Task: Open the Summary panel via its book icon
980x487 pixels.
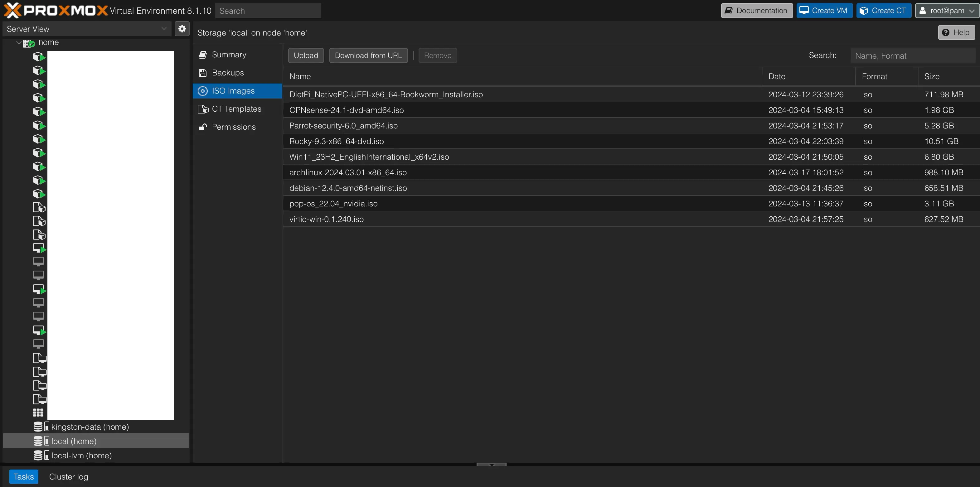Action: tap(203, 55)
